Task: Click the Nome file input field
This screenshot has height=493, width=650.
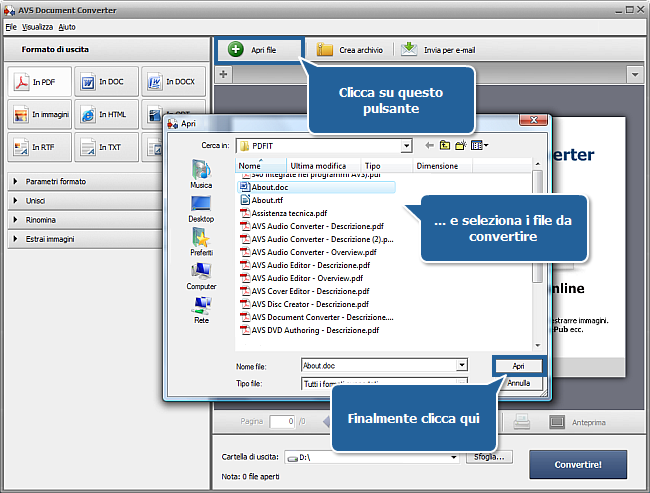Action: tap(379, 365)
